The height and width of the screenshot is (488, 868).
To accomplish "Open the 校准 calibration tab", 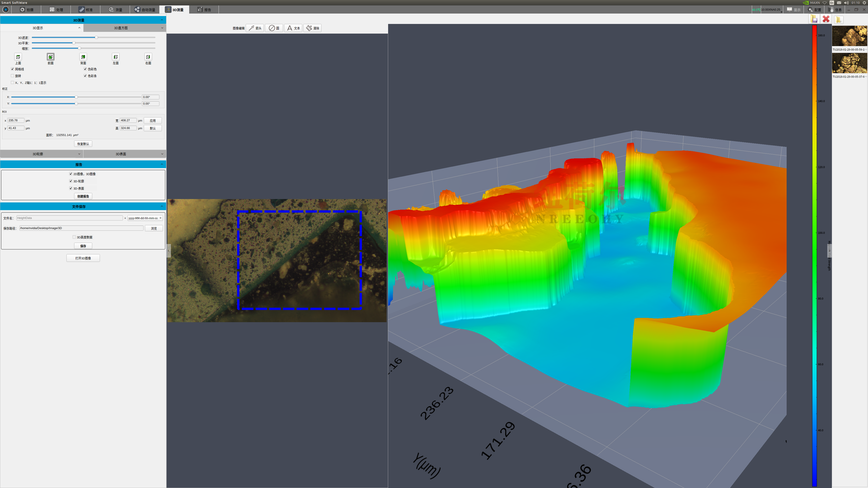I will point(86,10).
